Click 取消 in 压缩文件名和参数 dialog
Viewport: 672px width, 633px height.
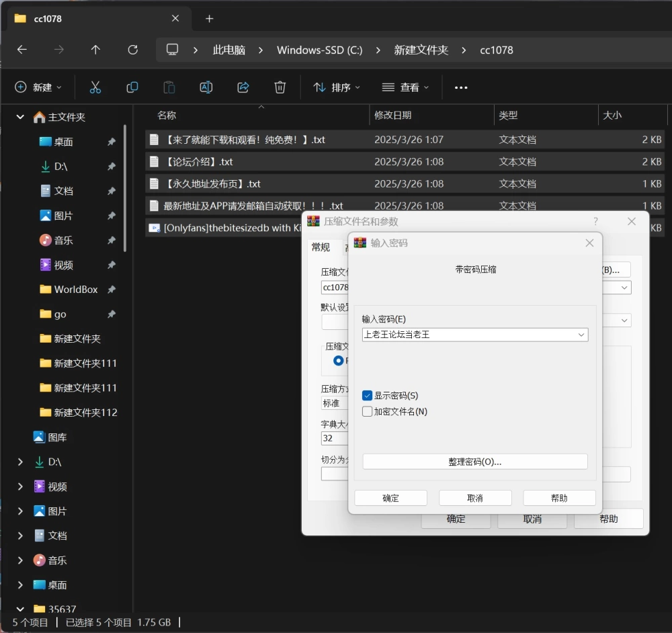point(532,519)
